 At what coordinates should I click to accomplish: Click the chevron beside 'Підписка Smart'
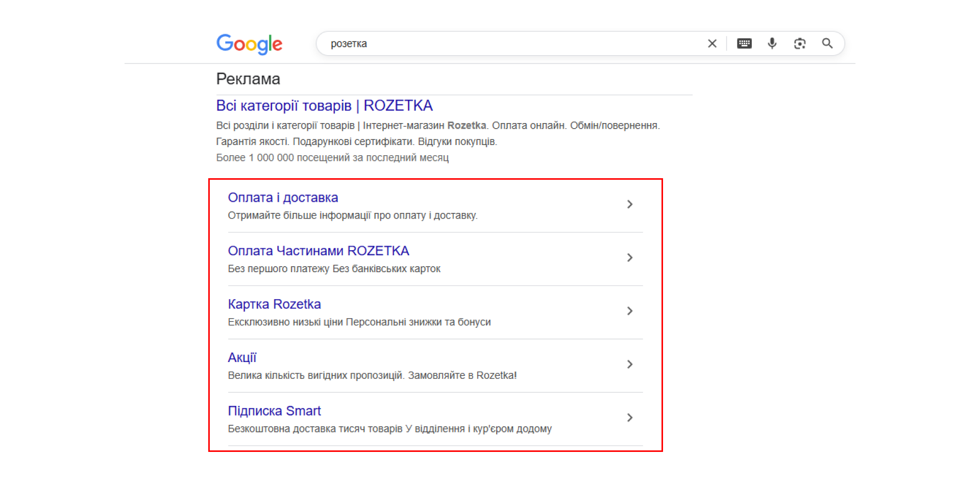point(629,418)
